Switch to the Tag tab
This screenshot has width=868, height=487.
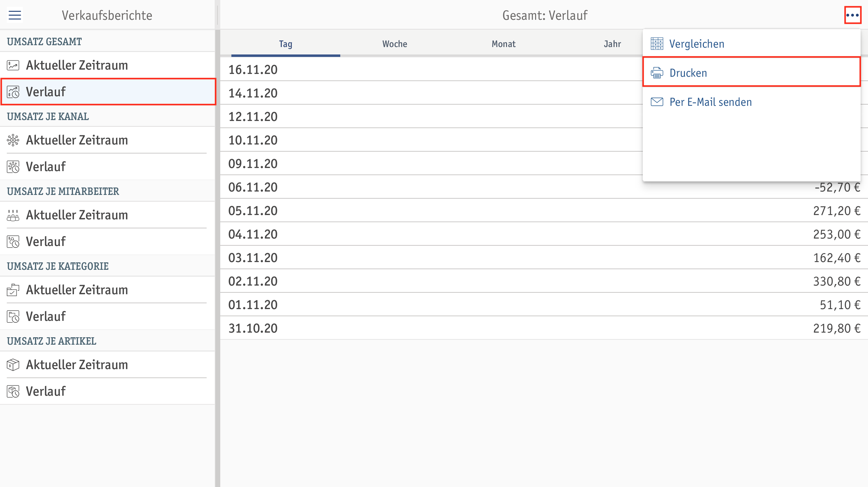click(x=286, y=44)
